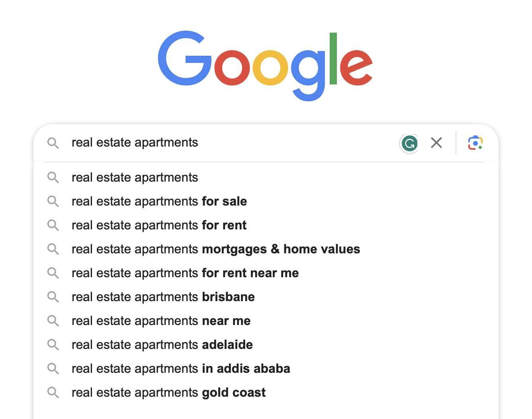The height and width of the screenshot is (419, 532).
Task: Click the X to clear the search query
Action: [436, 143]
